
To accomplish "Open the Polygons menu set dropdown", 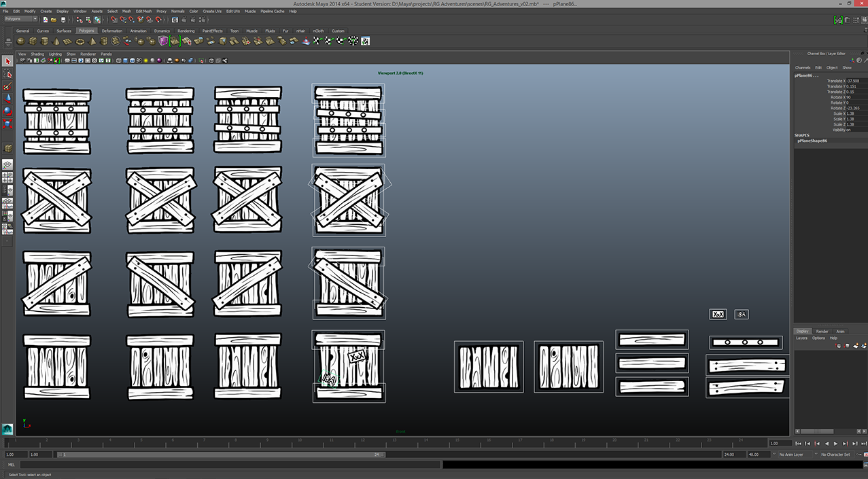I will [x=21, y=19].
